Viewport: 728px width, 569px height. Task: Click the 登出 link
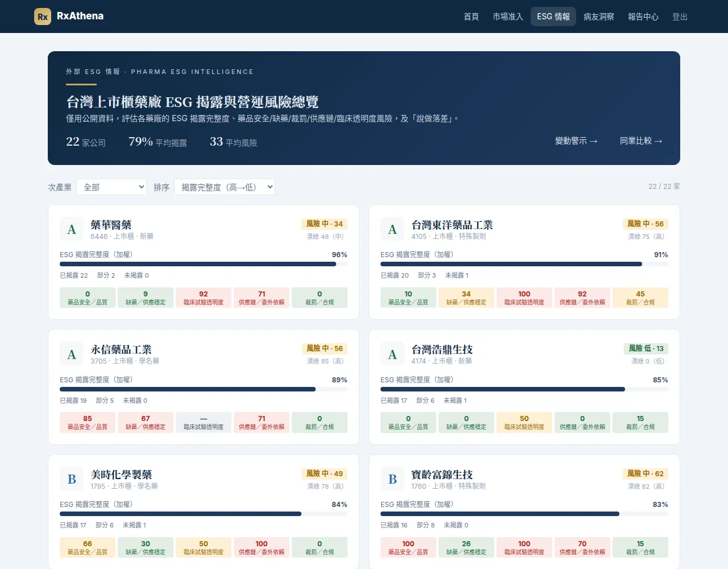680,17
